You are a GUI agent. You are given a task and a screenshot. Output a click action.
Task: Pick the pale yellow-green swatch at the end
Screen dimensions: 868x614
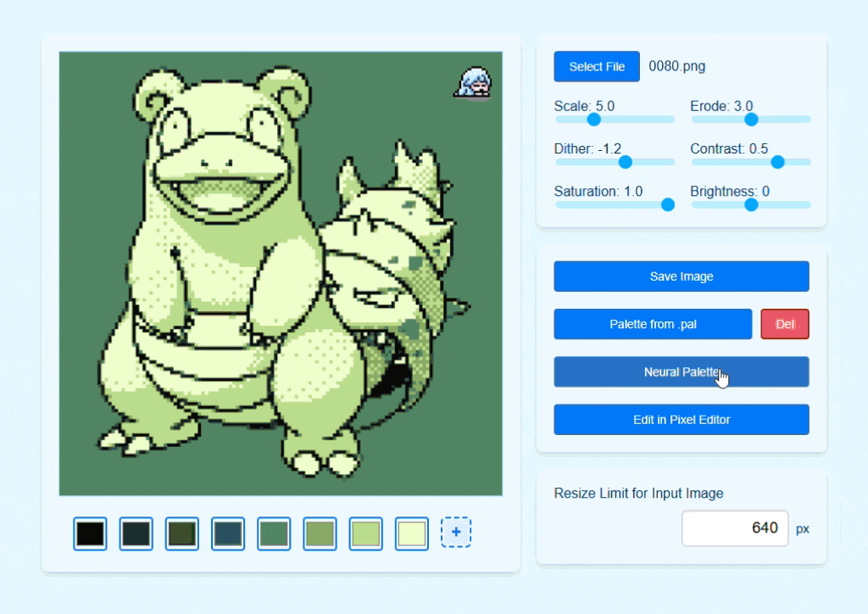[x=411, y=533]
